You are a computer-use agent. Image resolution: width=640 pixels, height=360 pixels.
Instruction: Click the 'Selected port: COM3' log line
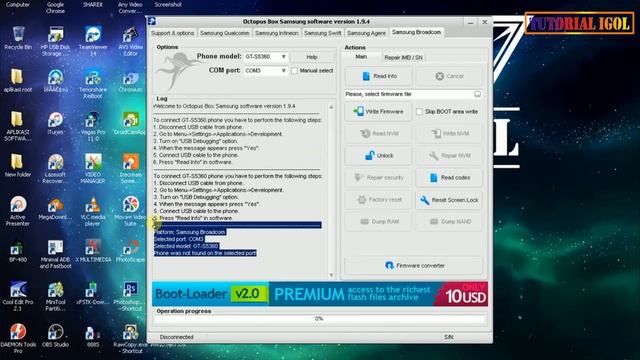click(x=179, y=239)
